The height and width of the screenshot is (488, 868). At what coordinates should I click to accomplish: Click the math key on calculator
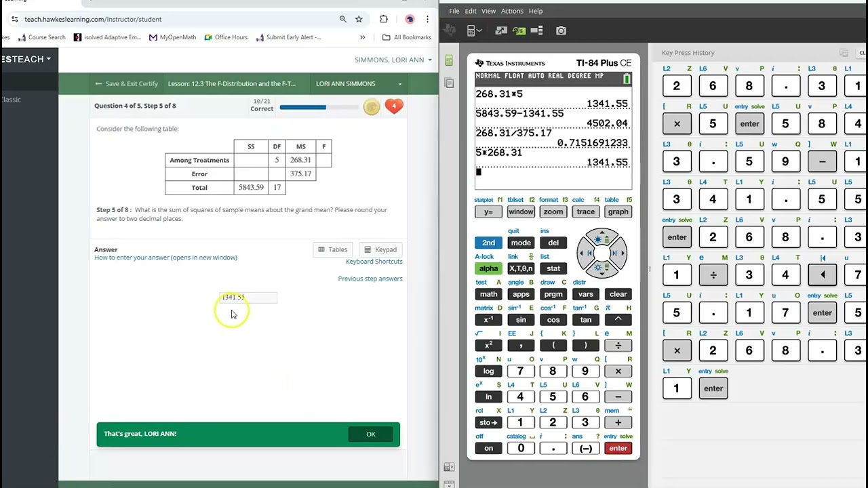pos(488,294)
